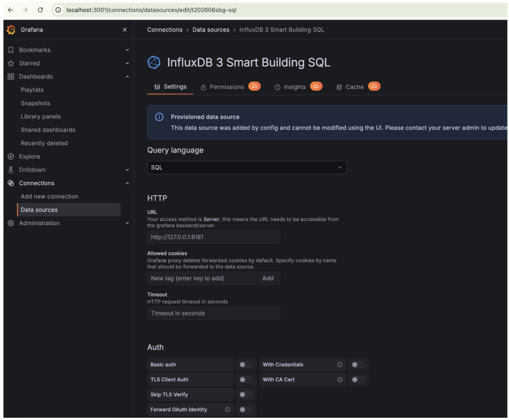Open Playlists in the sidebar

click(x=32, y=90)
